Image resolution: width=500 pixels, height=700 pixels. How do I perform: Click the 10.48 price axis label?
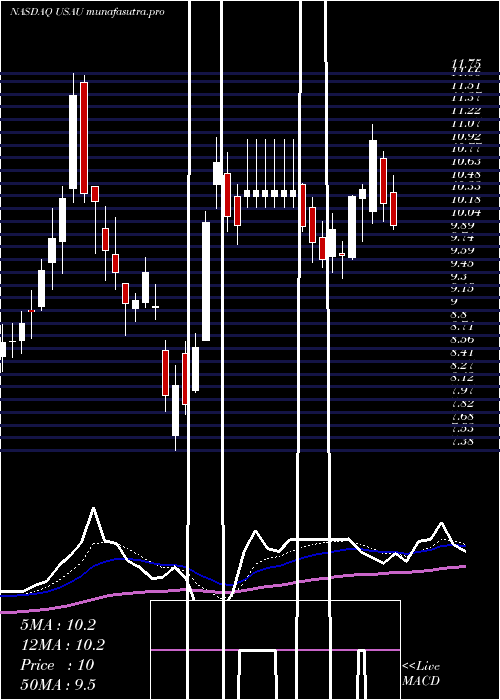click(x=466, y=174)
